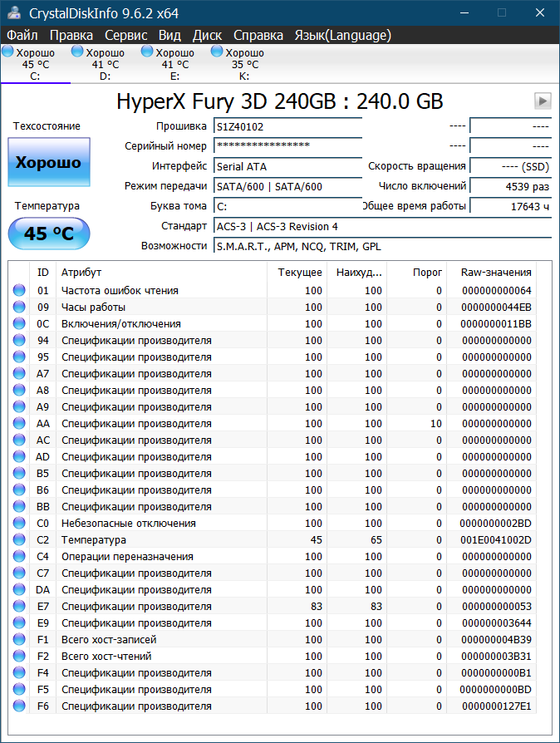This screenshot has width=560, height=743.
Task: Open the Сервис menu
Action: (126, 35)
